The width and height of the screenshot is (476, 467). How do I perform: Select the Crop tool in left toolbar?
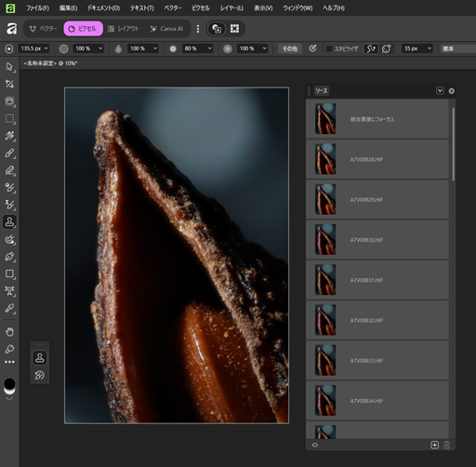[9, 84]
